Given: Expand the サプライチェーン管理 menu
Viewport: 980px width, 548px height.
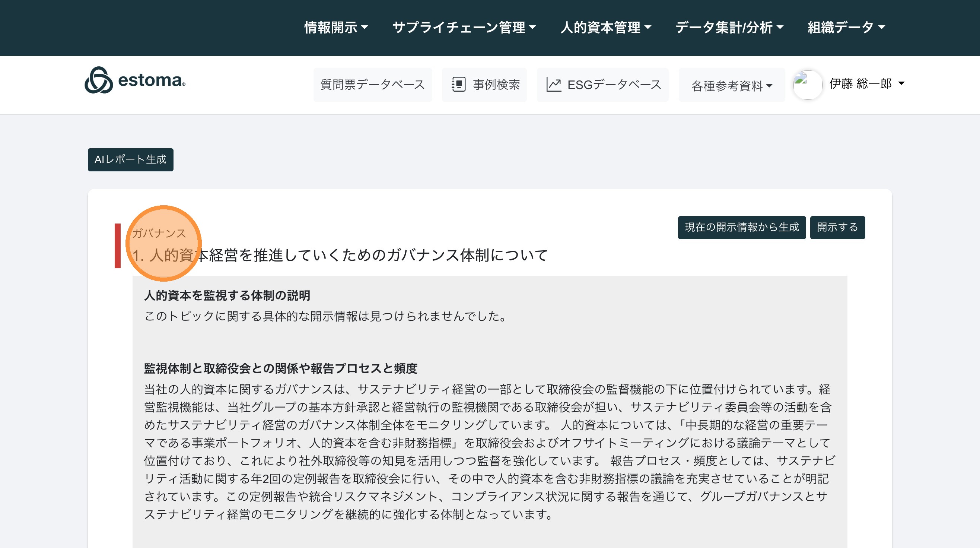Looking at the screenshot, I should [x=464, y=28].
